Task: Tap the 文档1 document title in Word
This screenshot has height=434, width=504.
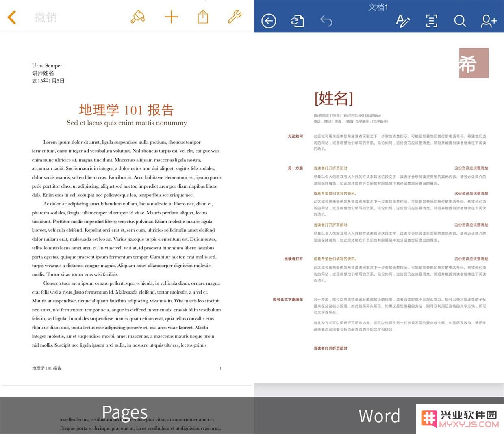Action: (378, 7)
